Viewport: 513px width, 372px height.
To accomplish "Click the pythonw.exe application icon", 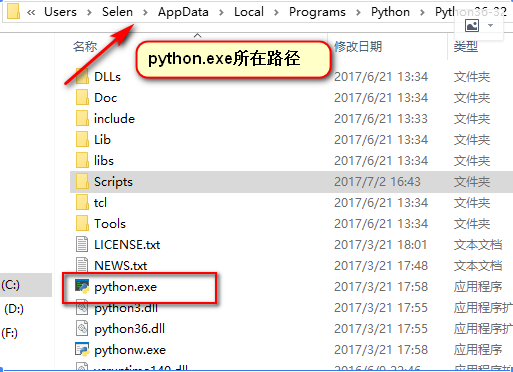I will click(82, 349).
